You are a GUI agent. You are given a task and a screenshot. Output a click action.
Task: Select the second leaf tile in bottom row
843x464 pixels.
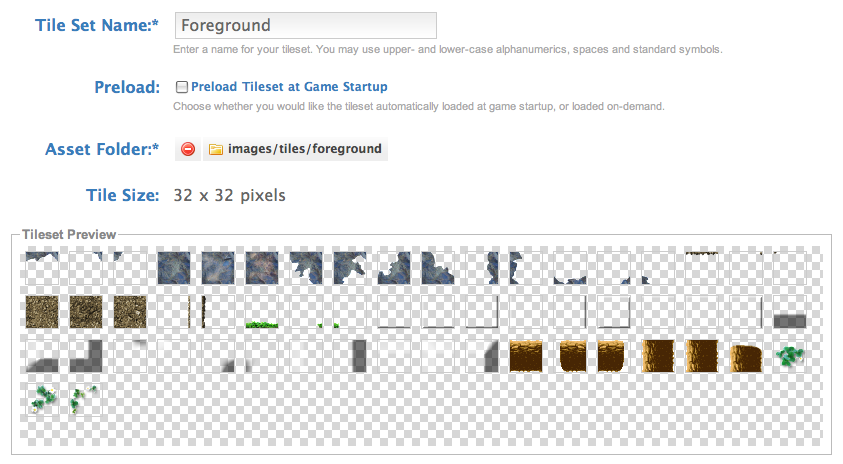[x=85, y=400]
